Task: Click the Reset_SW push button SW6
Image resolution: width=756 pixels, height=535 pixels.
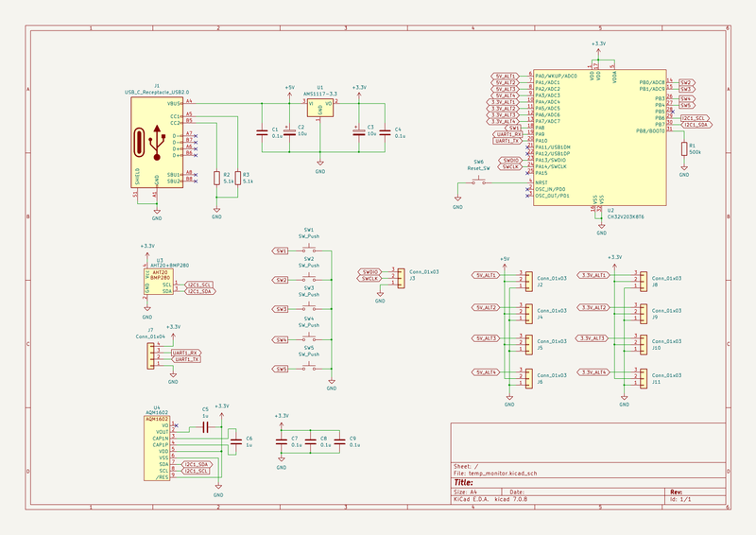Action: [482, 181]
